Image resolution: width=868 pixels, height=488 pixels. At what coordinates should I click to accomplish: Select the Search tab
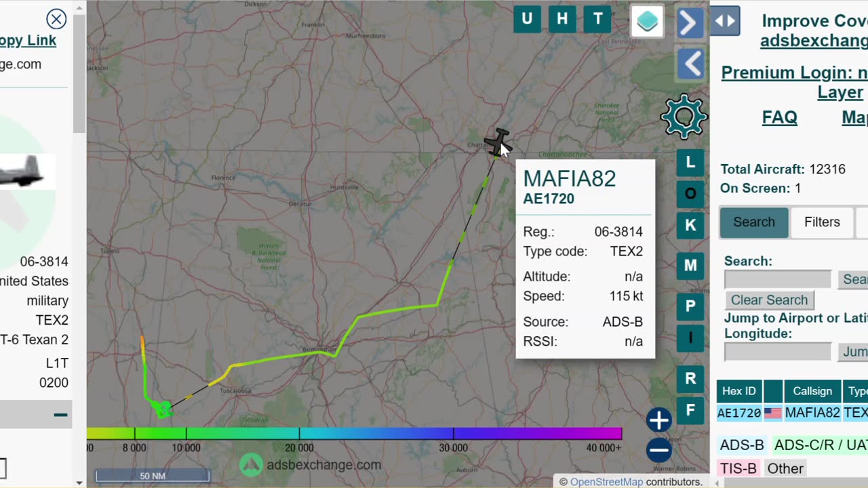pyautogui.click(x=753, y=222)
